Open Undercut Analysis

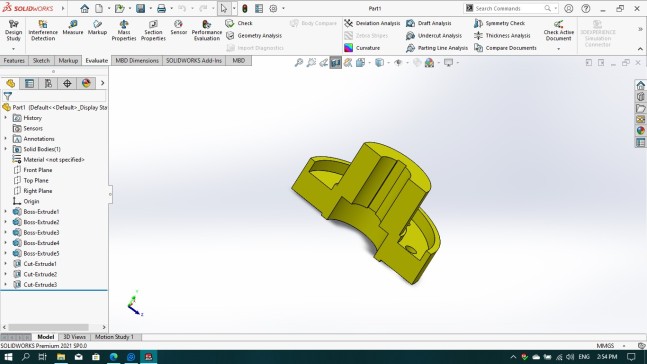(434, 35)
